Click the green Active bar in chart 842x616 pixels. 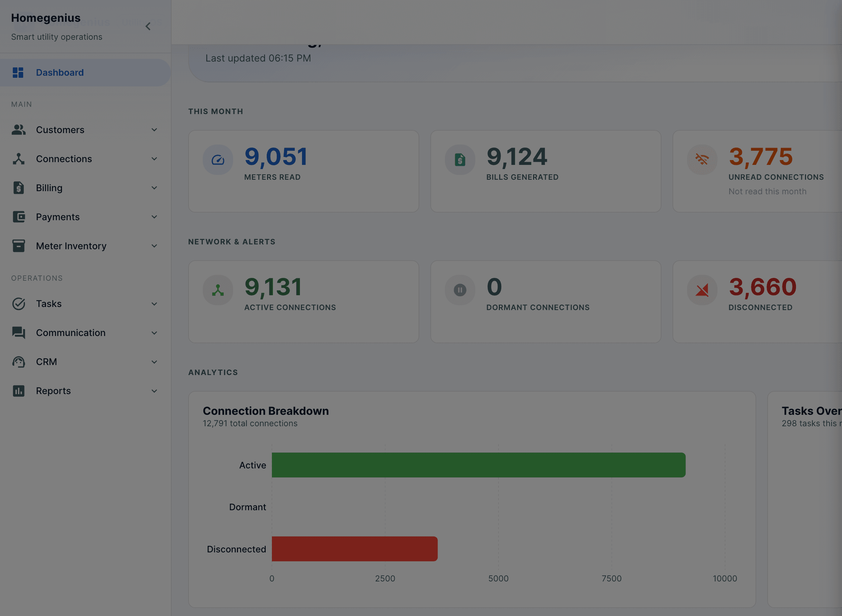point(479,465)
